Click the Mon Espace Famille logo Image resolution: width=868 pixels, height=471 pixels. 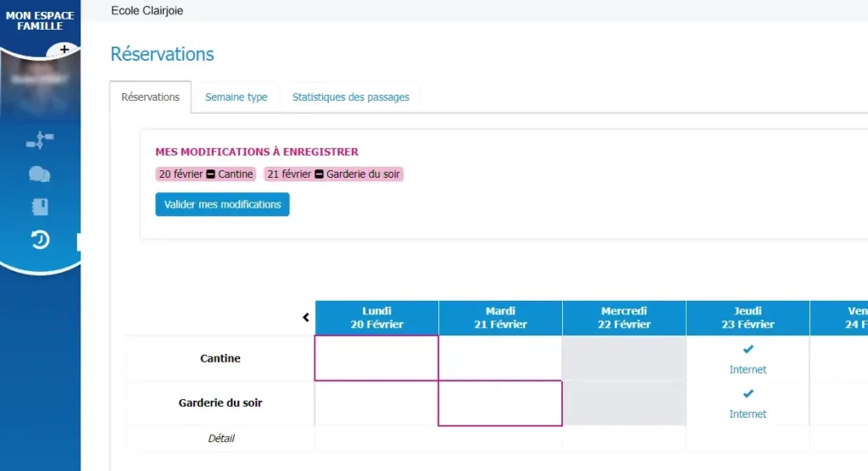40,20
